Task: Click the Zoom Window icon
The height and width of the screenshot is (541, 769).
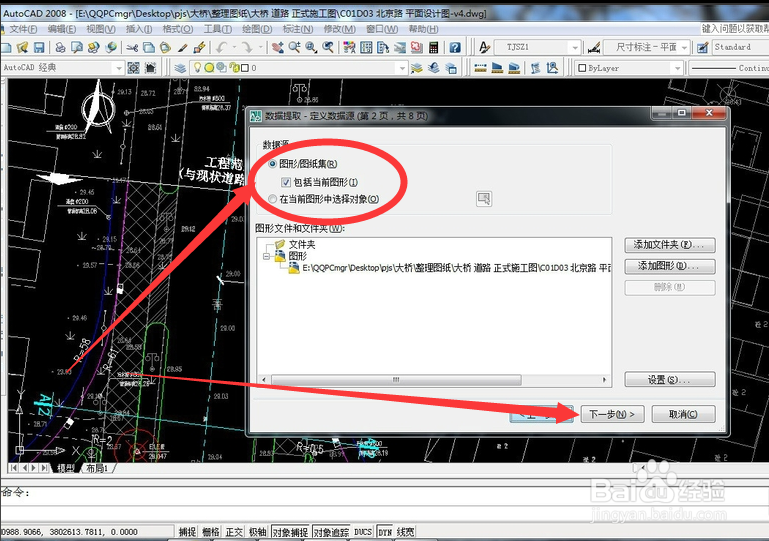Action: coord(311,48)
